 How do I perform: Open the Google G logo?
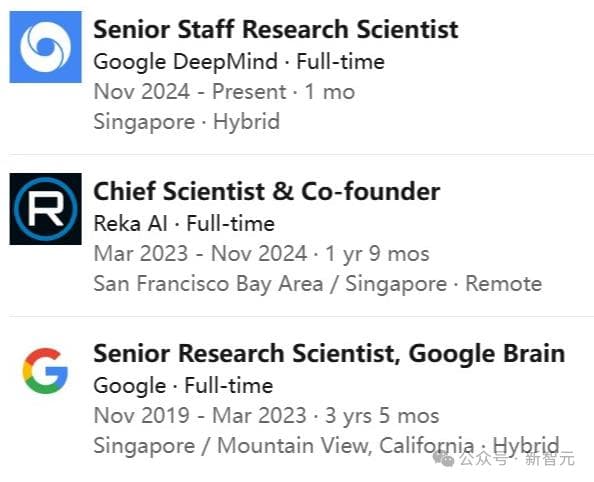coord(45,371)
